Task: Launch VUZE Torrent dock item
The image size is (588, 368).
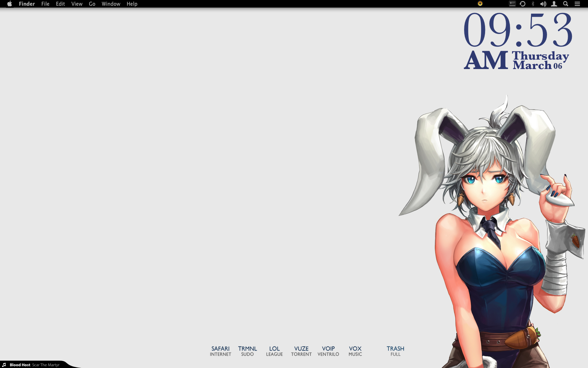Action: [x=301, y=351]
